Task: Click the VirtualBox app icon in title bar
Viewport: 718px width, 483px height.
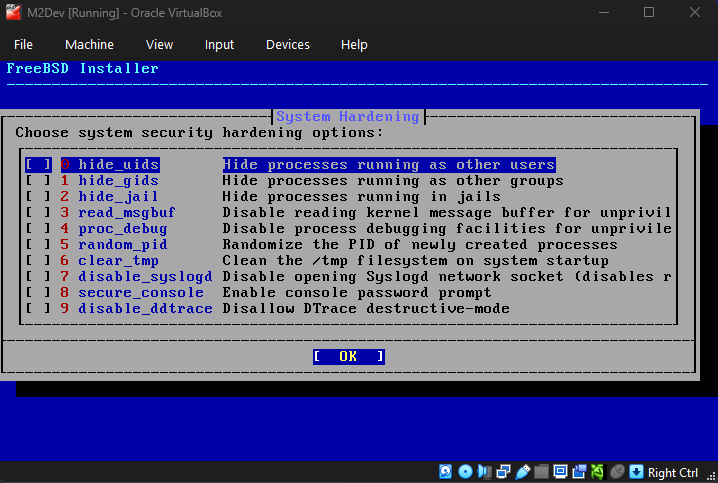Action: pos(15,12)
